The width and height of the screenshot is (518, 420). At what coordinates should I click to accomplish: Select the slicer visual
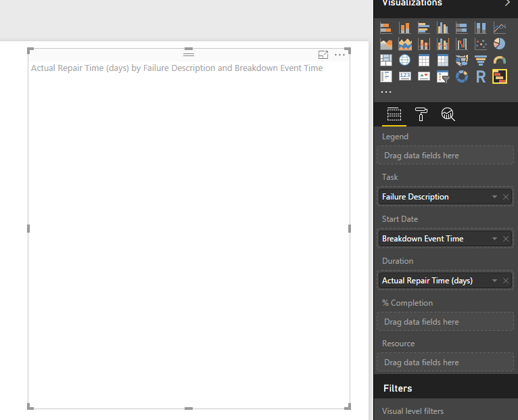[x=443, y=76]
